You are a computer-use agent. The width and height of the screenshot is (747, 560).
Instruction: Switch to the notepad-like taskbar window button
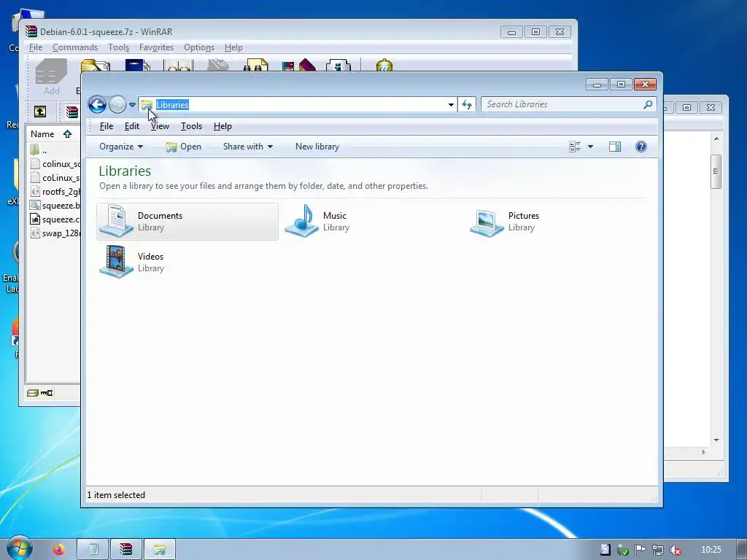tap(93, 550)
